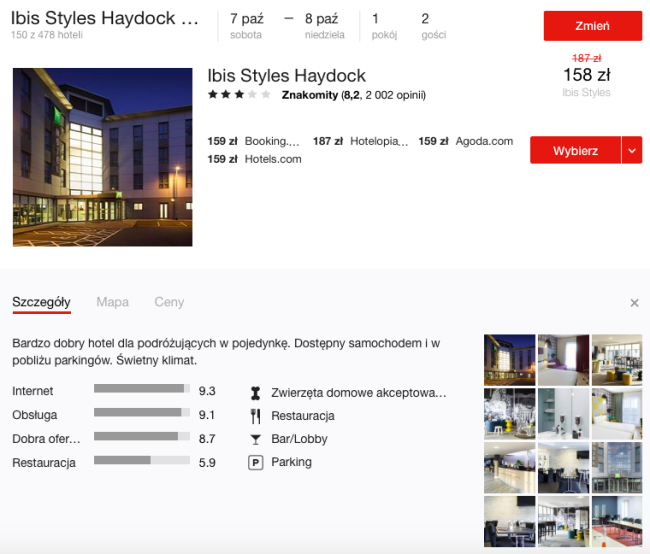650x554 pixels.
Task: Click the Znakomity 8,2 review rating
Action: click(x=354, y=95)
